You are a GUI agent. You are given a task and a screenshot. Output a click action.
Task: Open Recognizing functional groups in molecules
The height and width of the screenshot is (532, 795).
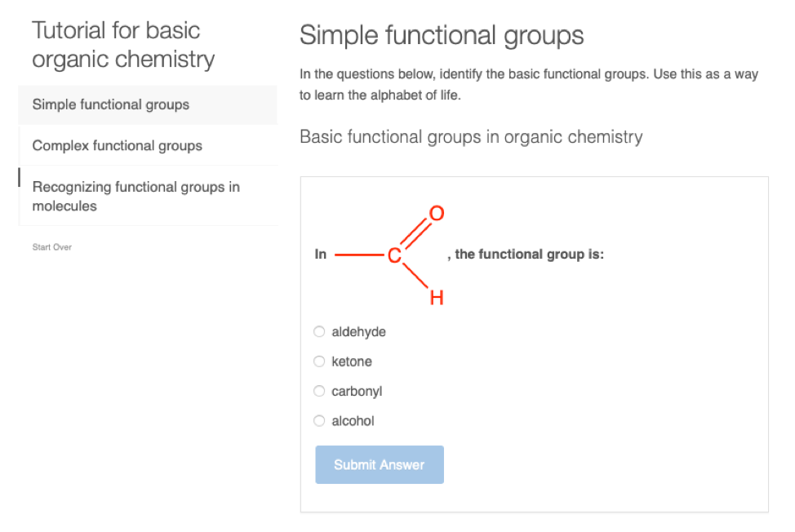pyautogui.click(x=136, y=197)
